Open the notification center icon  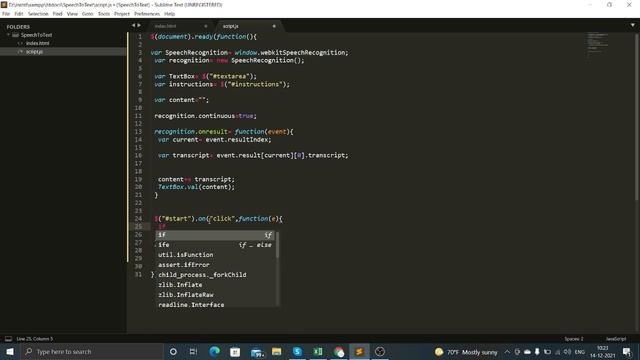coord(627,351)
